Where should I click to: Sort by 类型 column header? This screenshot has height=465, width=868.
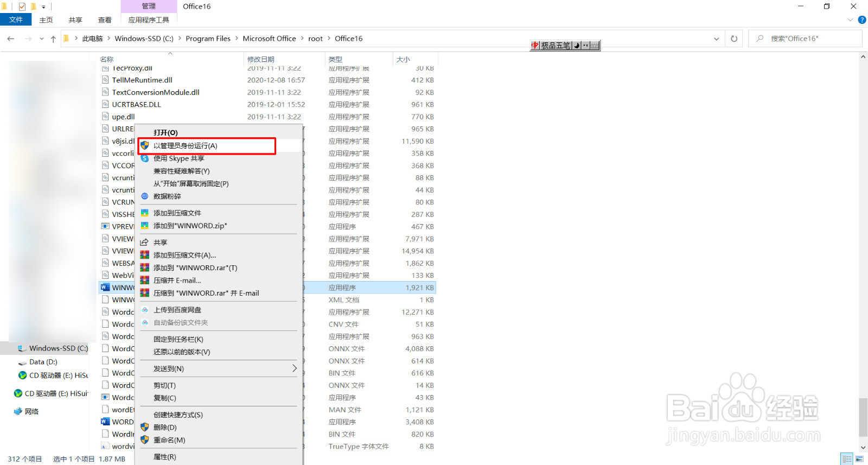point(335,59)
